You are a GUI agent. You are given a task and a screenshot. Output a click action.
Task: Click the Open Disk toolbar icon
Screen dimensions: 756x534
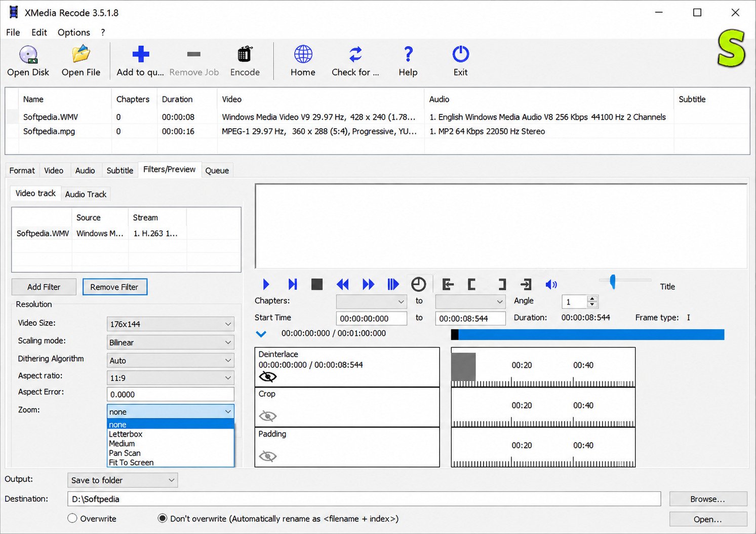pyautogui.click(x=28, y=55)
